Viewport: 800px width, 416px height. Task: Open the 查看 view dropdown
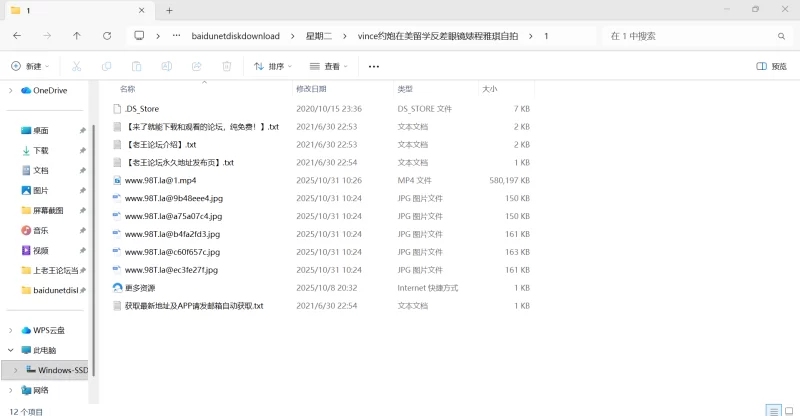pos(330,66)
